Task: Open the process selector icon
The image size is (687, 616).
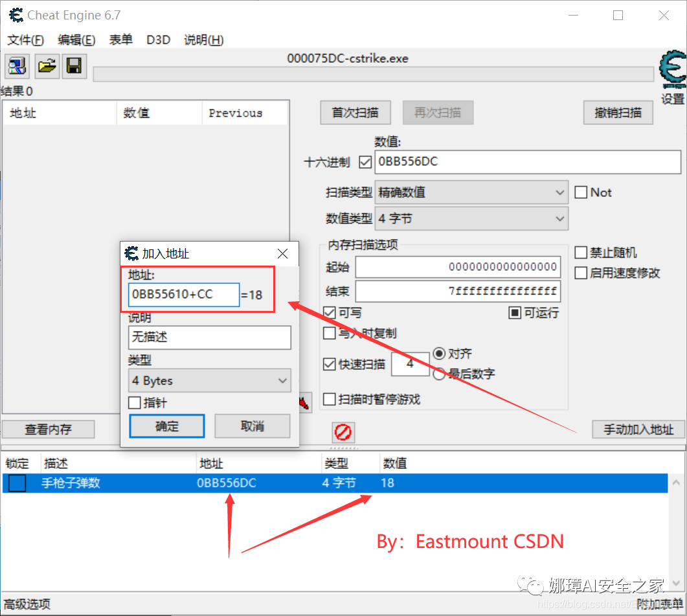Action: point(17,66)
